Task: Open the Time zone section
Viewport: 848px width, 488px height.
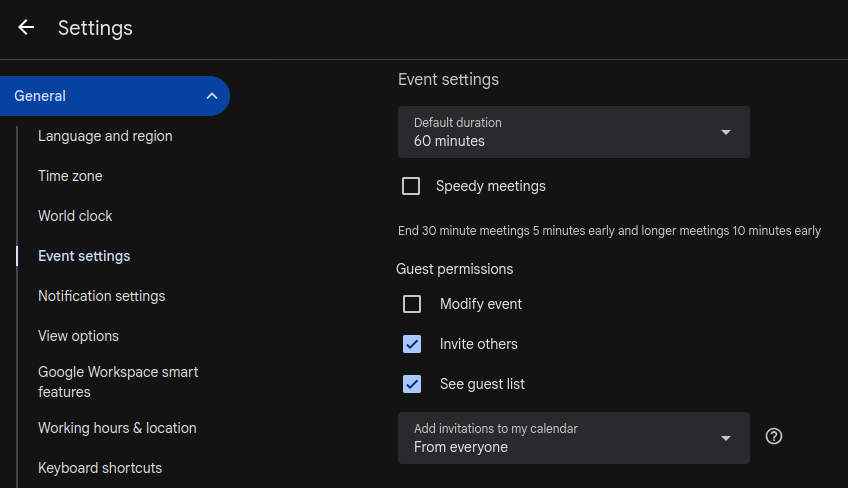Action: coord(70,176)
